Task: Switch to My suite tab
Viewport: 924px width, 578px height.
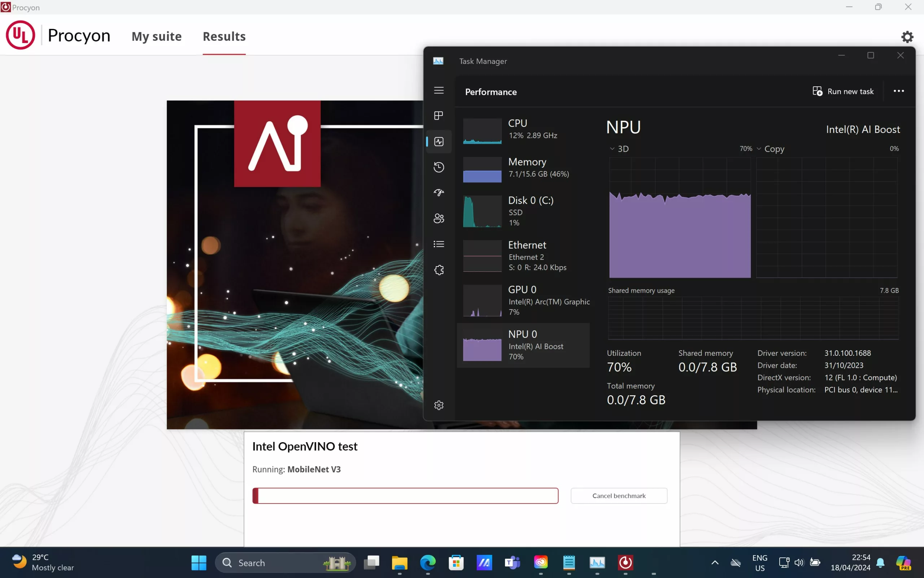Action: 157,36
